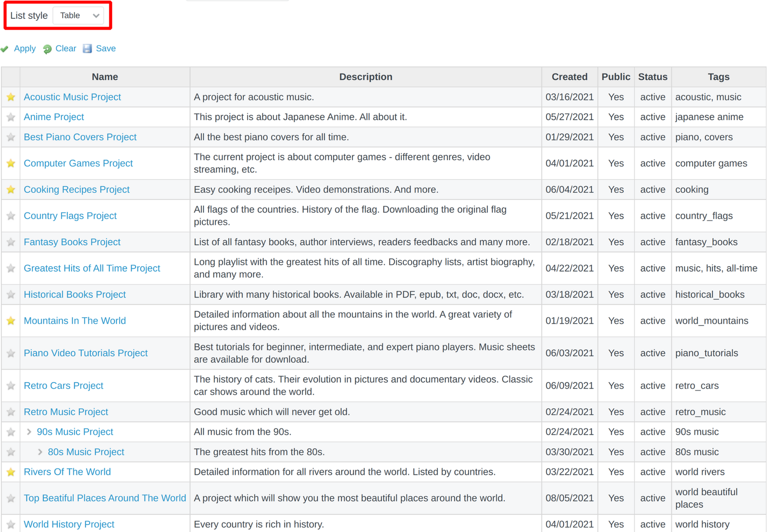Favorite the Anime Project with its star
Viewport: 769px width, 532px height.
click(11, 117)
